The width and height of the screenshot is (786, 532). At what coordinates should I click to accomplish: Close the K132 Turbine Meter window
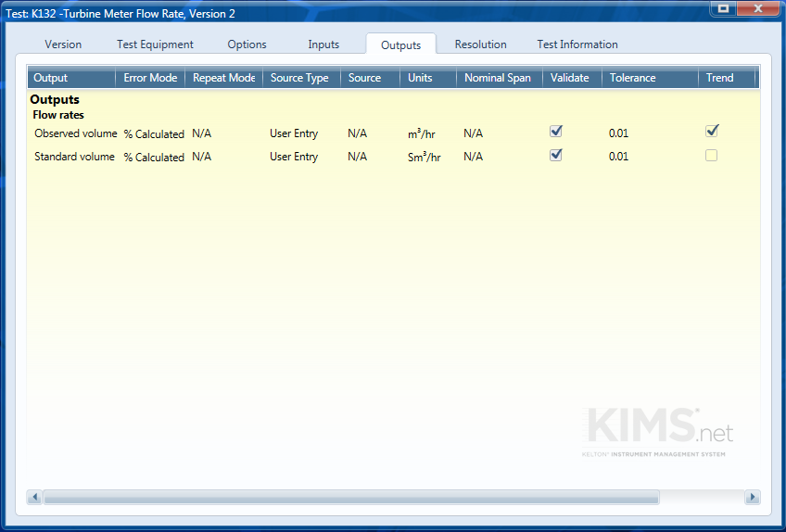pos(758,8)
